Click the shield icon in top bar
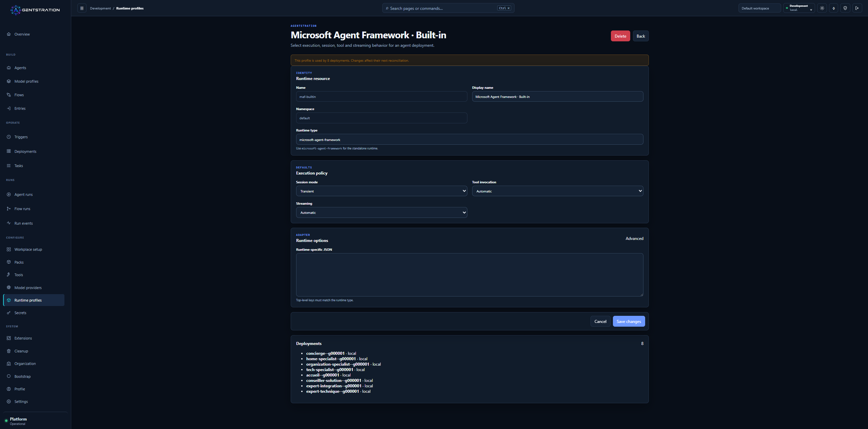The height and width of the screenshot is (429, 868). coord(845,8)
